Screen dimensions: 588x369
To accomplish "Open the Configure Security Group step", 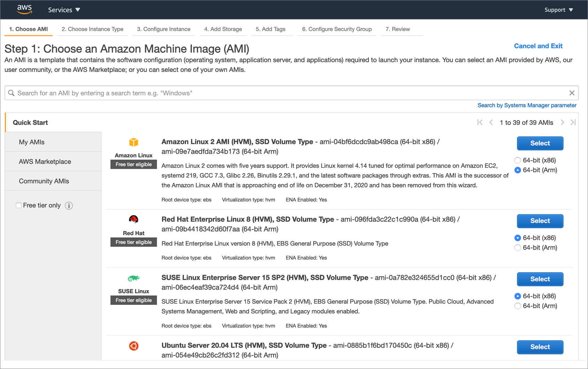I will coord(336,29).
